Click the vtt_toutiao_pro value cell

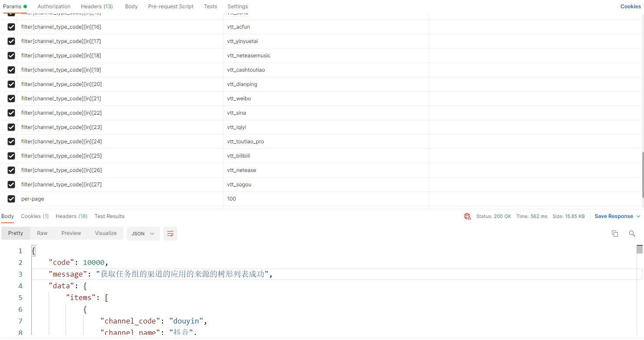point(325,142)
